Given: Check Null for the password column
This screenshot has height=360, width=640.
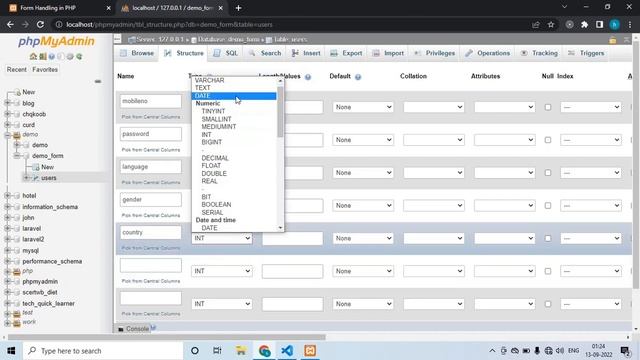Looking at the screenshot, I should (548, 140).
